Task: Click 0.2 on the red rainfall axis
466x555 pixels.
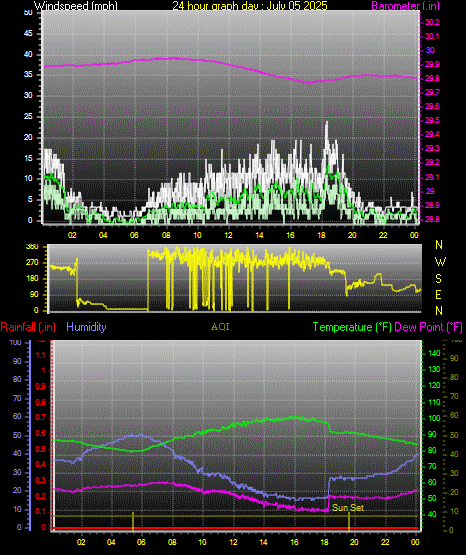Action: [x=41, y=496]
